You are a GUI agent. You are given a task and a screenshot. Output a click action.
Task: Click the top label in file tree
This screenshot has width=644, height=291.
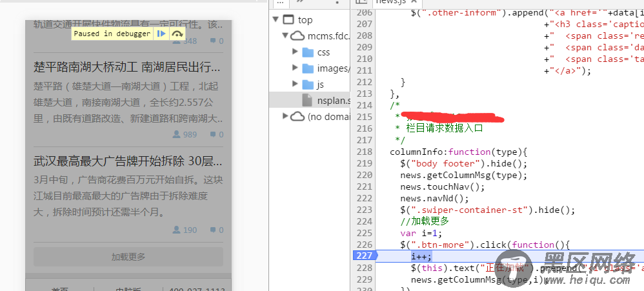305,19
